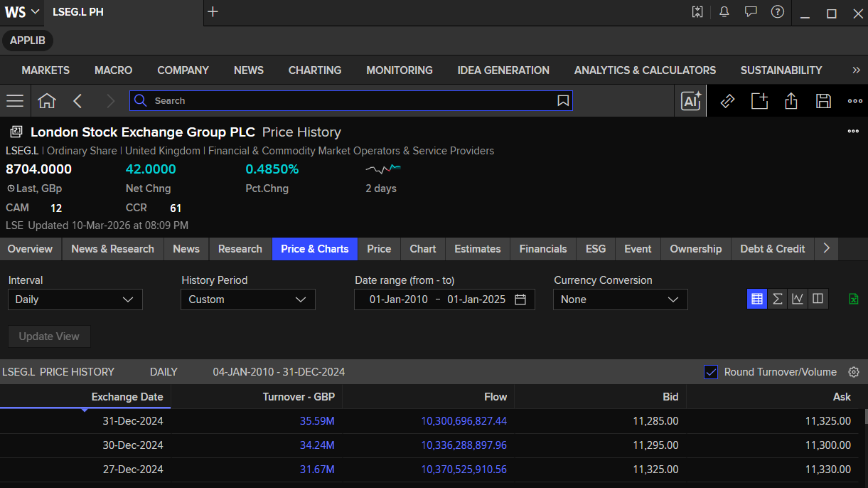Click the Turnover - GBP column header

pyautogui.click(x=299, y=397)
